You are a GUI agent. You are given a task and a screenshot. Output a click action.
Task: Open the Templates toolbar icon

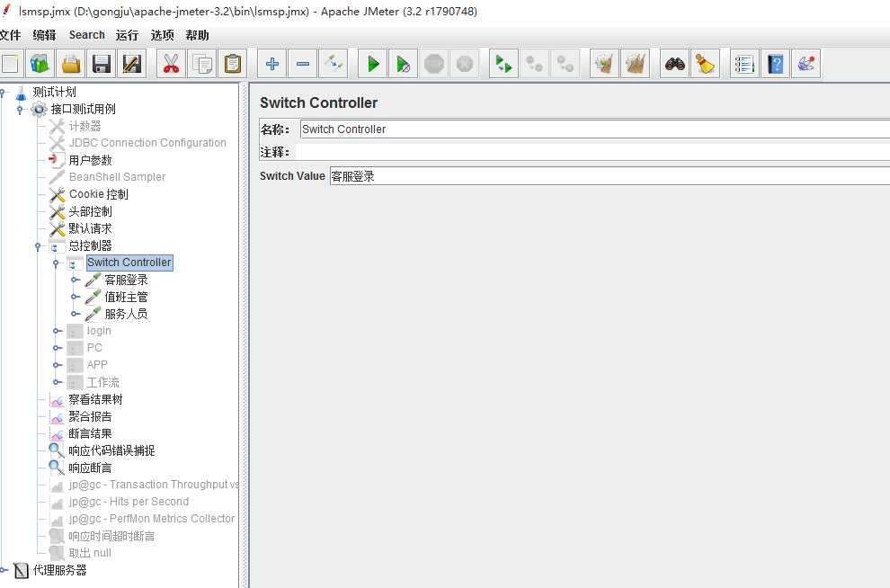tap(40, 64)
